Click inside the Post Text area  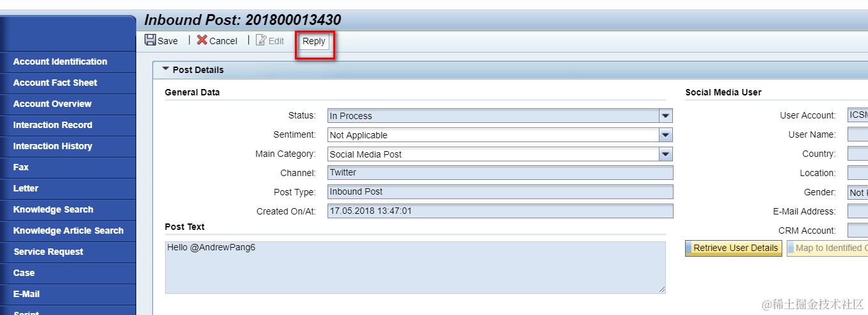[x=415, y=268]
